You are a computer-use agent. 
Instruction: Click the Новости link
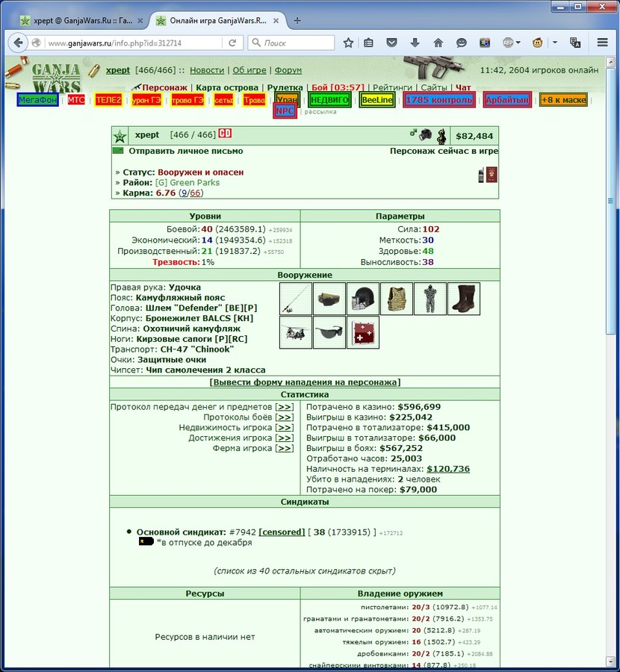[207, 70]
